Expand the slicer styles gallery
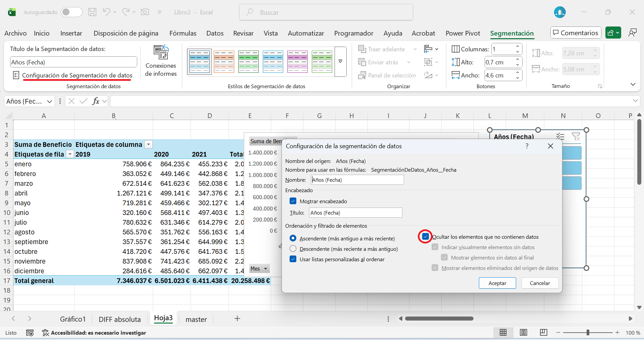The image size is (644, 340). 340,62
